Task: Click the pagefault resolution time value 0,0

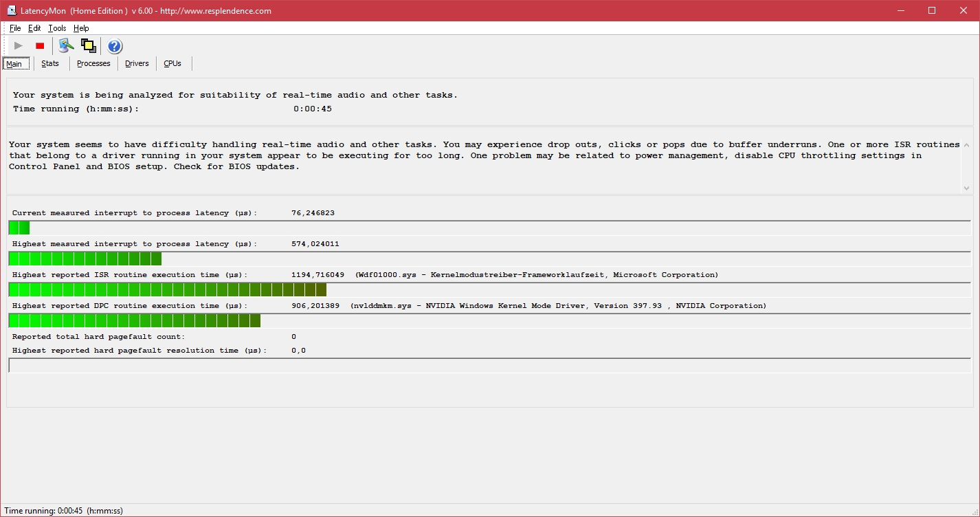Action: pos(298,351)
